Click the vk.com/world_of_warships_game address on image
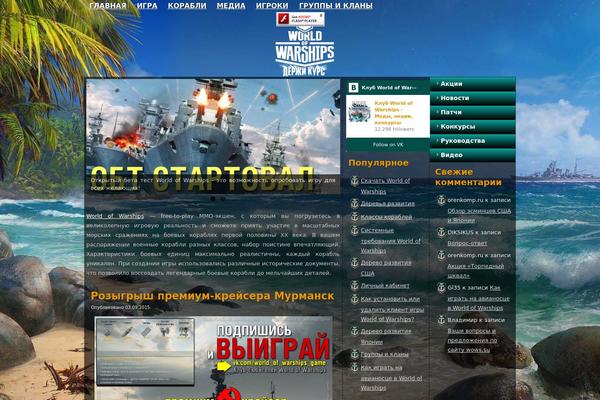The image size is (600, 400). point(280,363)
